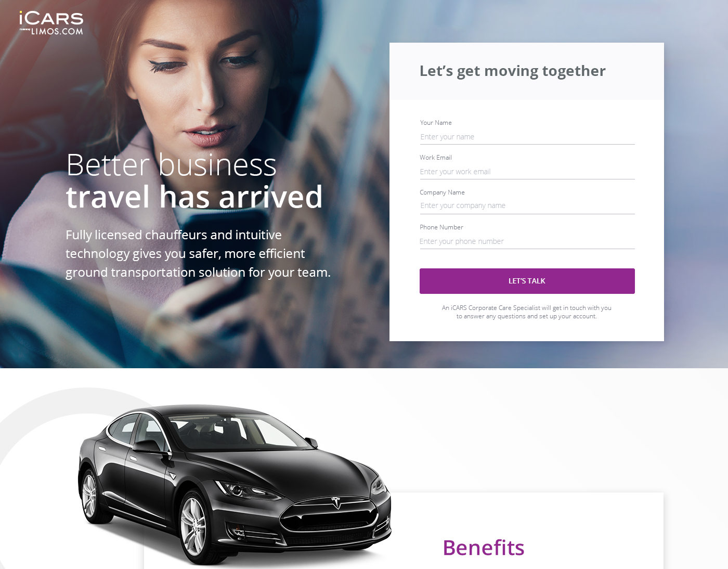Click into the Company Name field
Screen dimensions: 728x569
coord(527,206)
